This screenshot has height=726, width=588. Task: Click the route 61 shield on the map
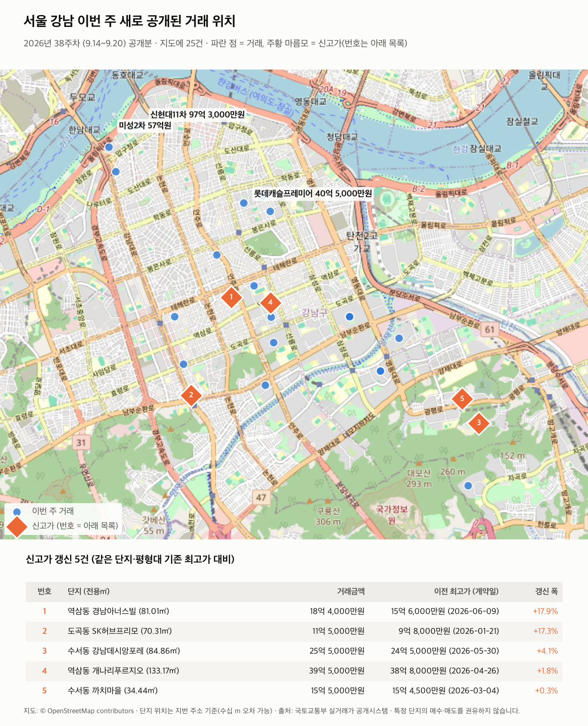(x=490, y=329)
